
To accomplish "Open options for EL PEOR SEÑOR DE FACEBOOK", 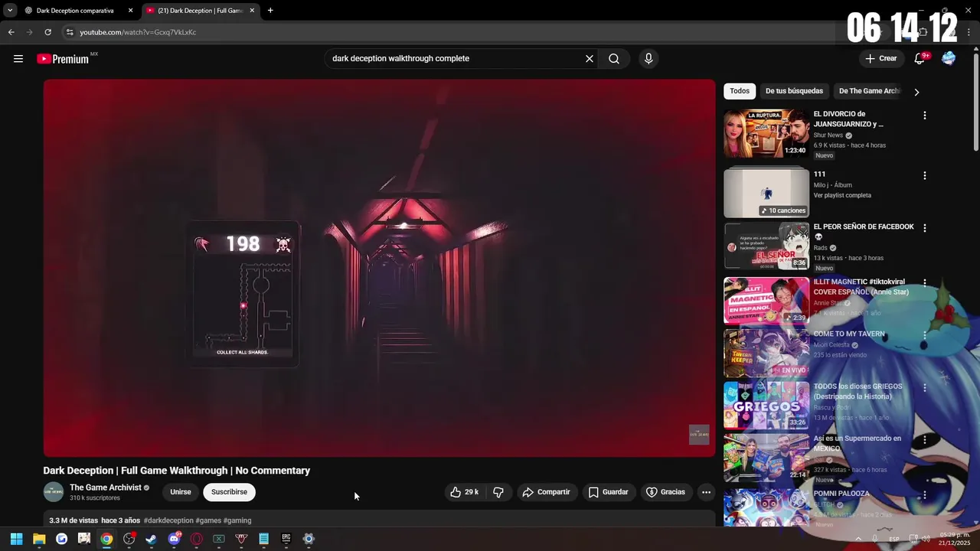I will 925,228.
